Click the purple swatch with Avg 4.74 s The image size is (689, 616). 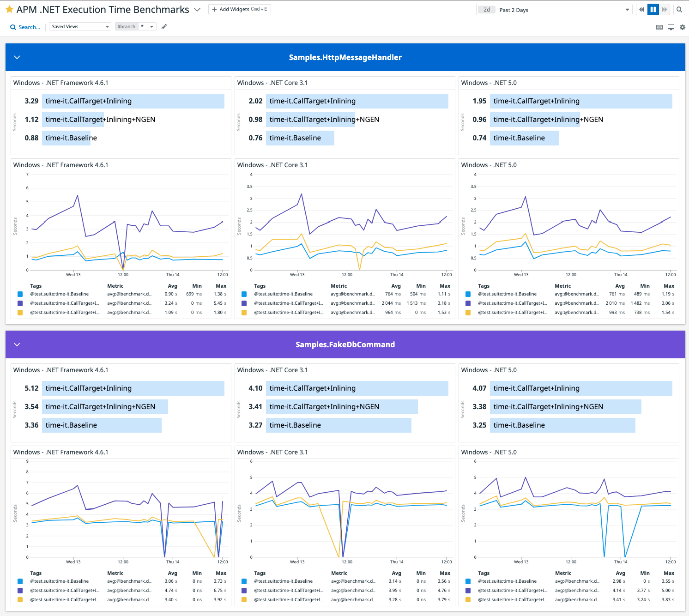[20, 591]
